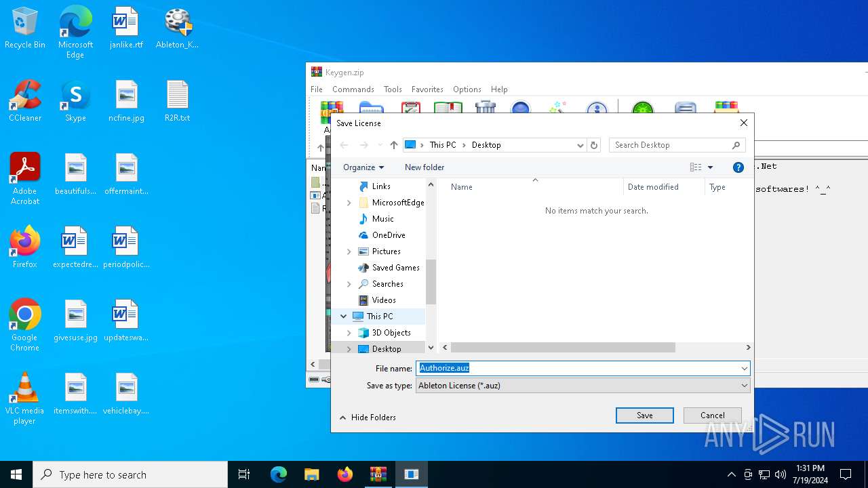
Task: Show hidden system tray icons
Action: point(731,474)
